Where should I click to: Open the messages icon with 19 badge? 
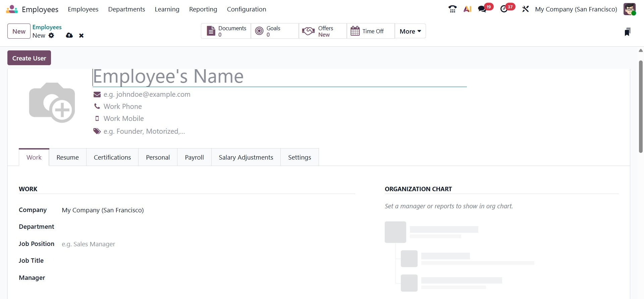pyautogui.click(x=485, y=8)
